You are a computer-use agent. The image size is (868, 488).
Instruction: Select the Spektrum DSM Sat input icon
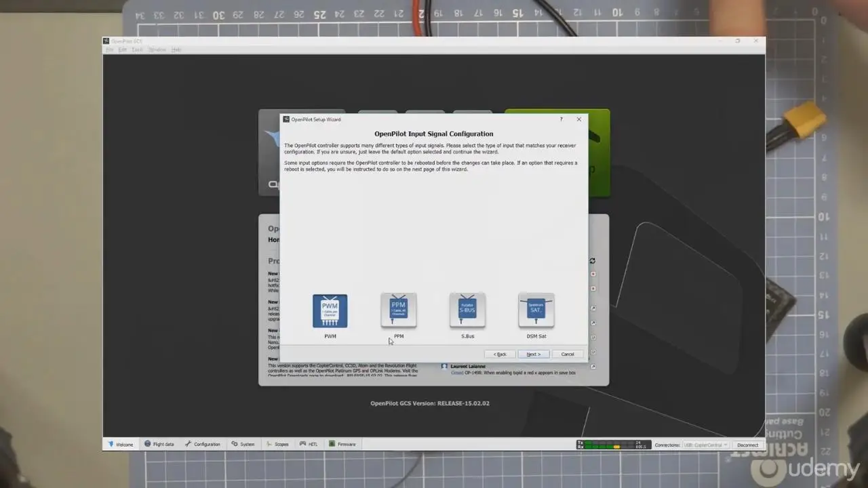tap(536, 310)
